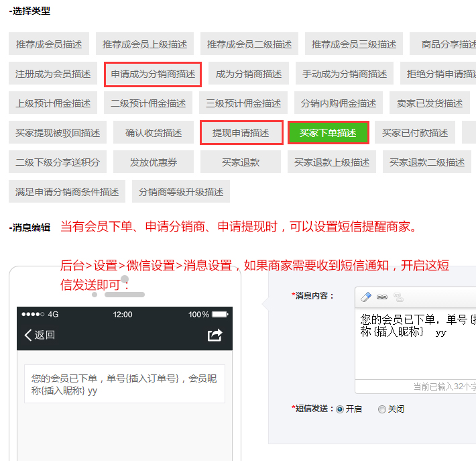Click the share icon in phone preview

pyautogui.click(x=215, y=335)
